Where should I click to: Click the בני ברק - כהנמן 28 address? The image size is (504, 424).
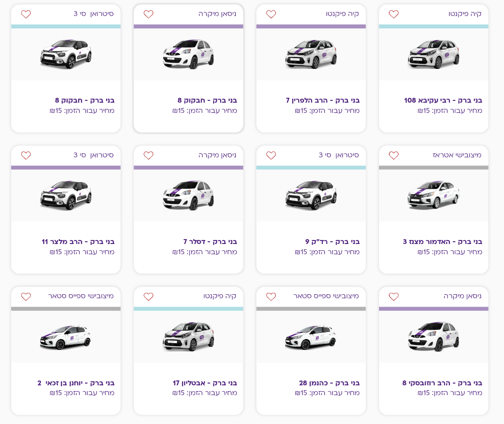pos(329,383)
